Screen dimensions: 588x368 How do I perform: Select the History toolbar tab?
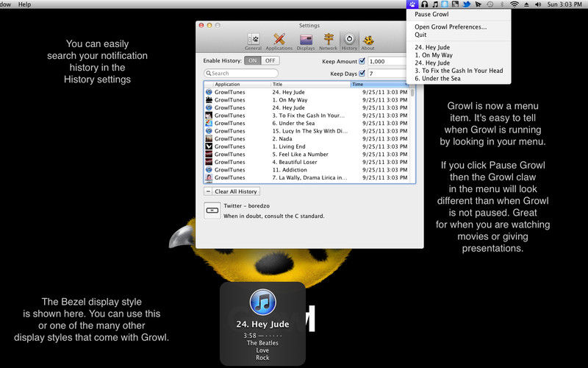[349, 41]
